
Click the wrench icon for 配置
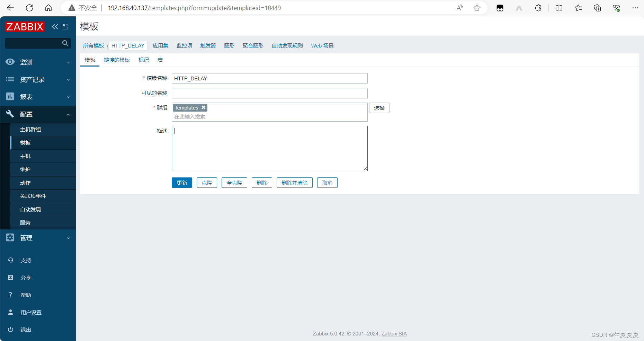tap(10, 114)
